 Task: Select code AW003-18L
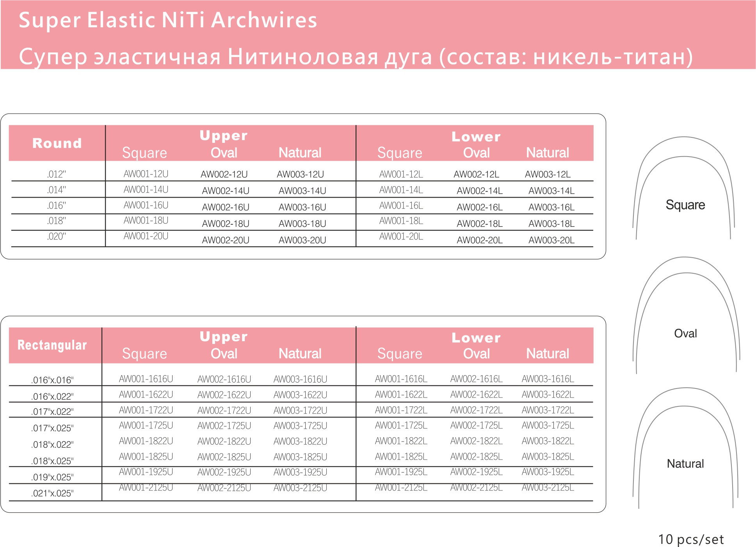click(551, 223)
